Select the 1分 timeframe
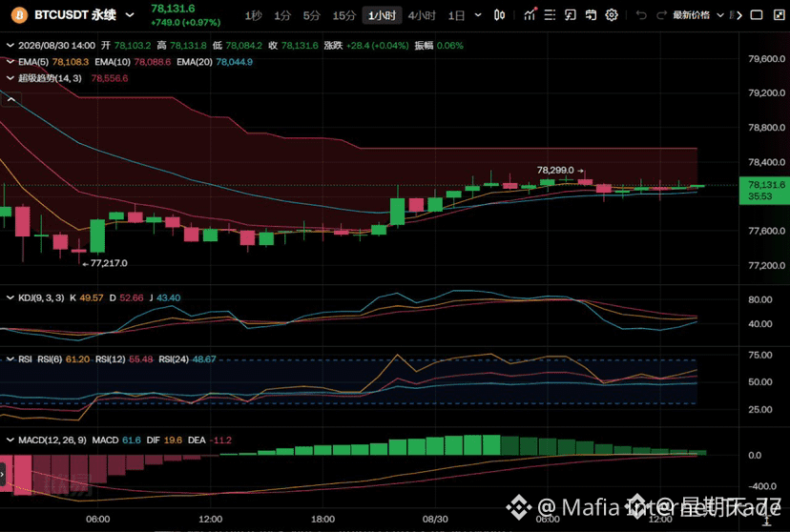Screen dimensions: 790x532 click(282, 15)
